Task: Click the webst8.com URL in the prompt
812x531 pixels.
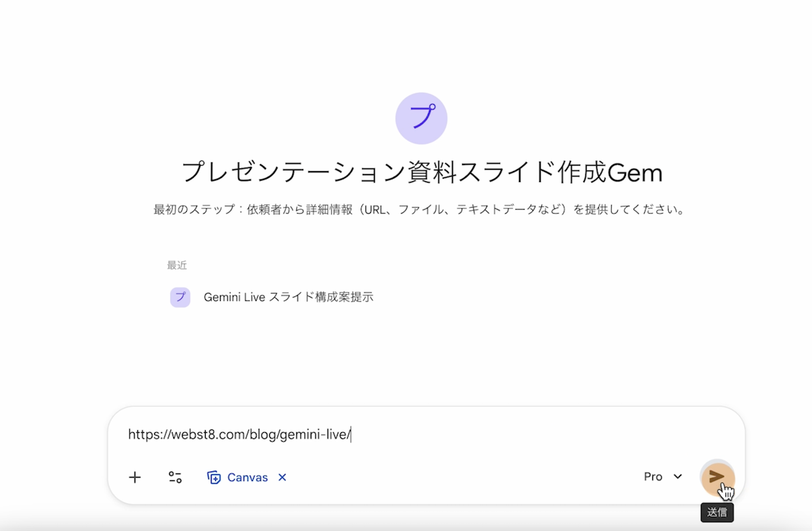Action: (239, 435)
